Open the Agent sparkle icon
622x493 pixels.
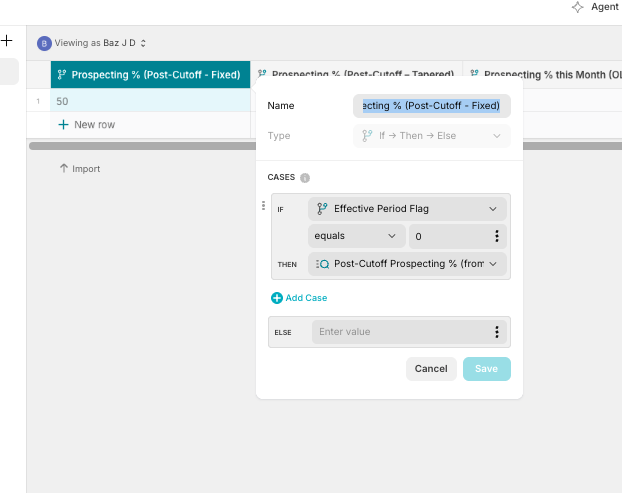point(578,7)
